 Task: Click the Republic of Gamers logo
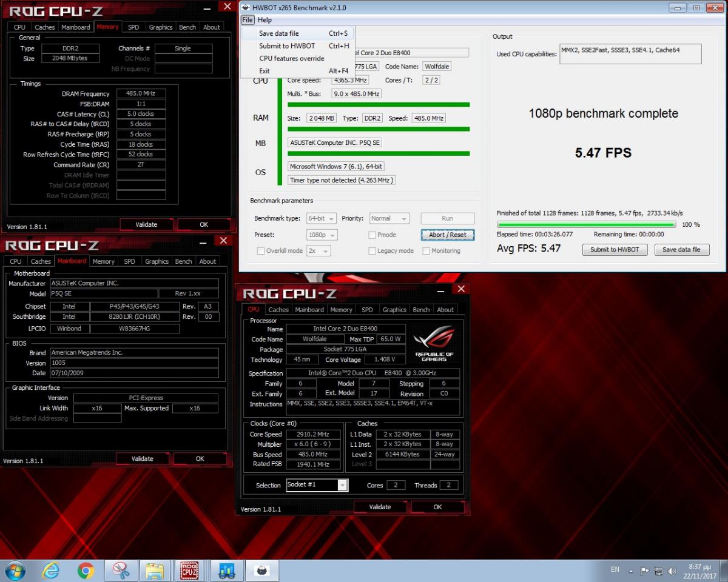pyautogui.click(x=434, y=344)
